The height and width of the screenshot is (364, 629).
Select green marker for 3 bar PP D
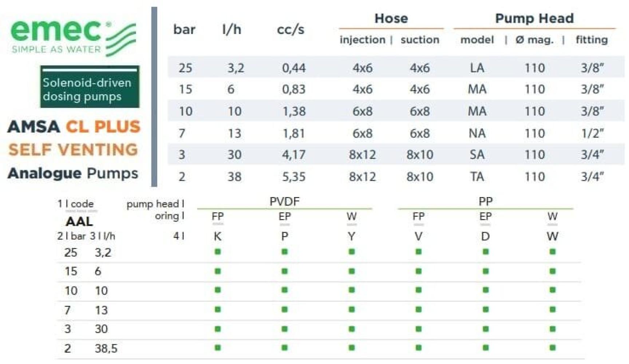click(486, 329)
